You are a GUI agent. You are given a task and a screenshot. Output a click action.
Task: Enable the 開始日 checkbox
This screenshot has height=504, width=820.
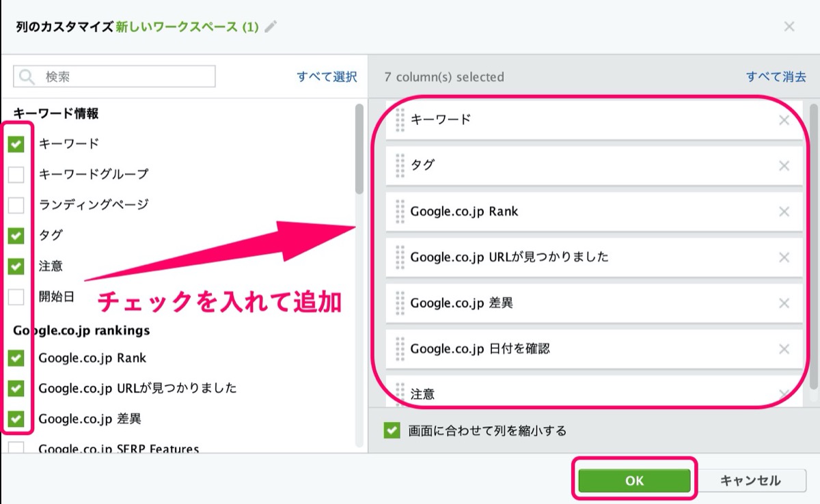pyautogui.click(x=16, y=297)
